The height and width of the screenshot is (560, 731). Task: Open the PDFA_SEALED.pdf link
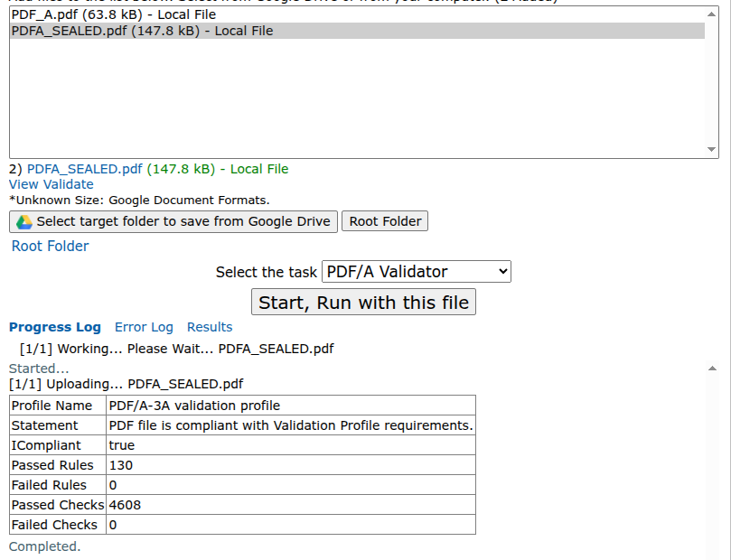tap(76, 168)
